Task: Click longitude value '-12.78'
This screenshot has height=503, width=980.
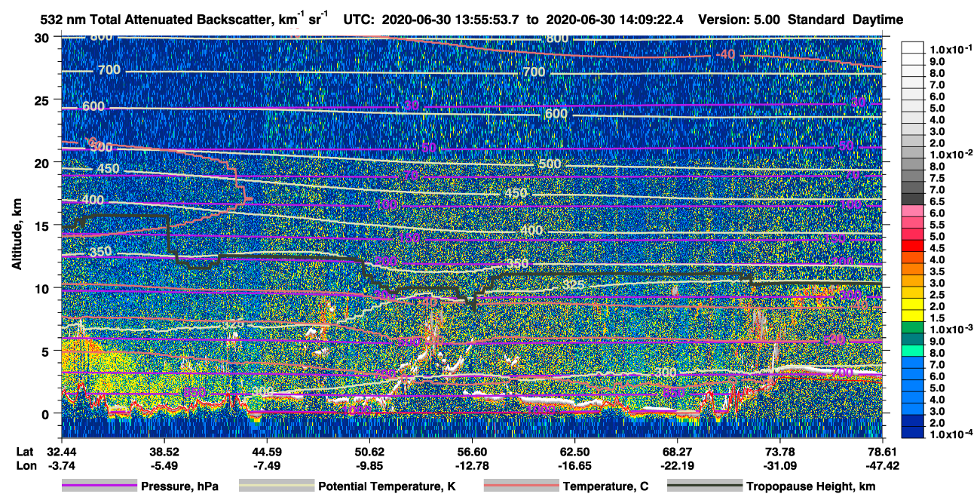Action: click(472, 466)
